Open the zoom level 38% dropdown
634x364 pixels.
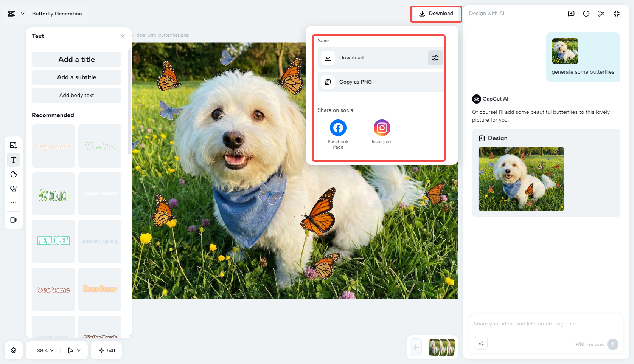pos(43,350)
